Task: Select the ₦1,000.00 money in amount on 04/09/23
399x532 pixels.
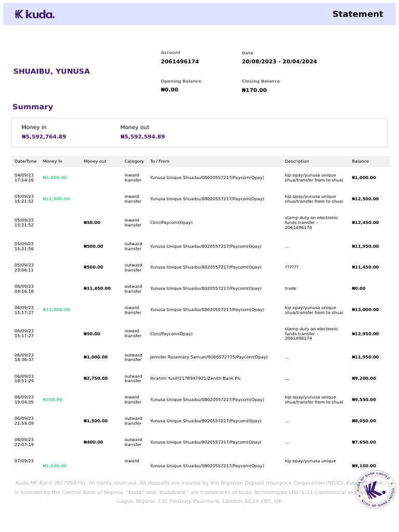Action: tap(55, 178)
